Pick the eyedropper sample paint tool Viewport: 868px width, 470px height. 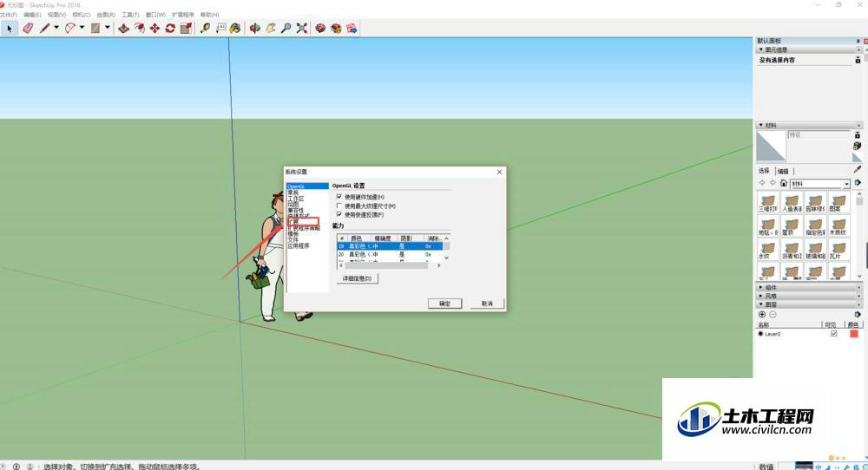click(858, 170)
